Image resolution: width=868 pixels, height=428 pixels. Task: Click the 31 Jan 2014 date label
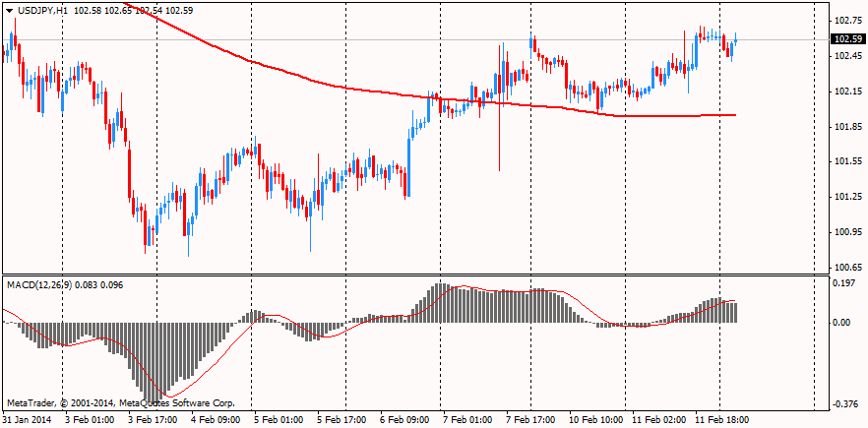28,420
